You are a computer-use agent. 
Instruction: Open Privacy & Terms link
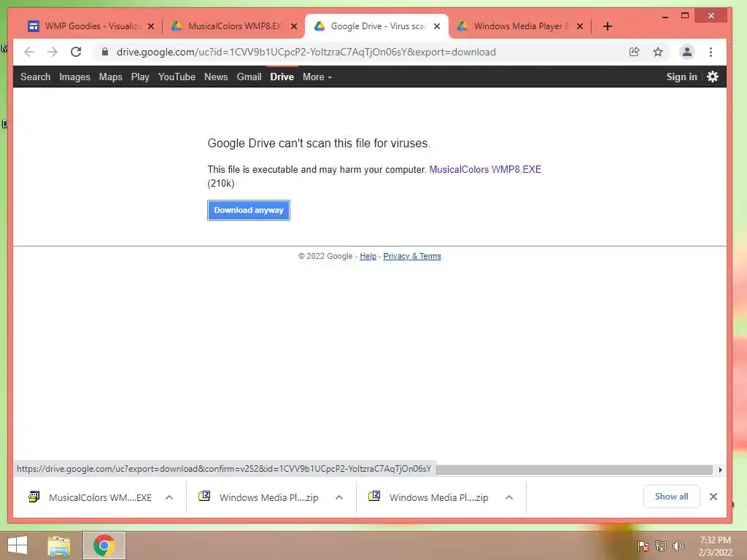[412, 256]
